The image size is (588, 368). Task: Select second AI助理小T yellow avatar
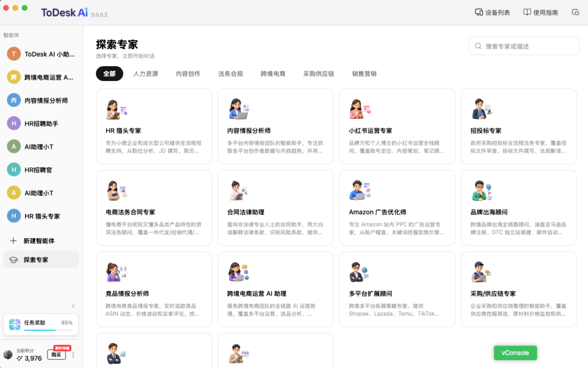[14, 193]
